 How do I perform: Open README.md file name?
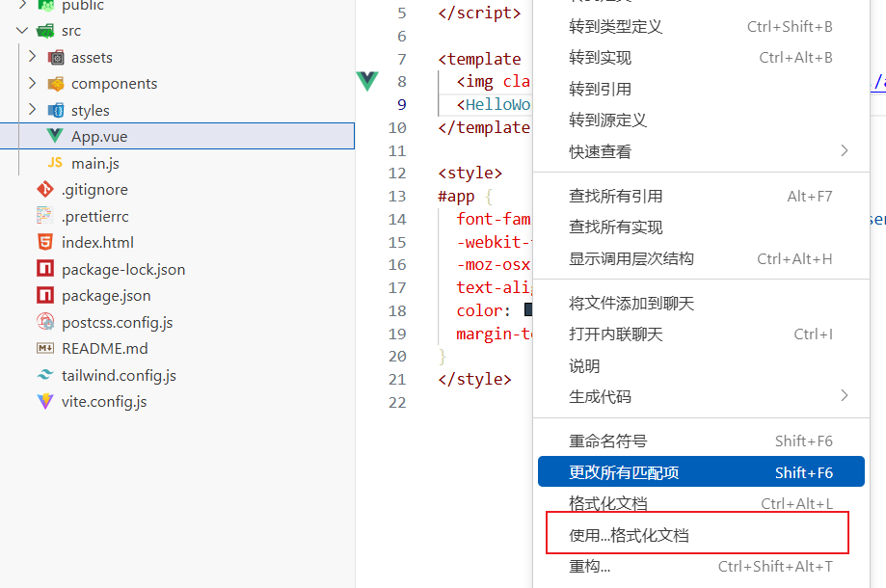pyautogui.click(x=104, y=349)
